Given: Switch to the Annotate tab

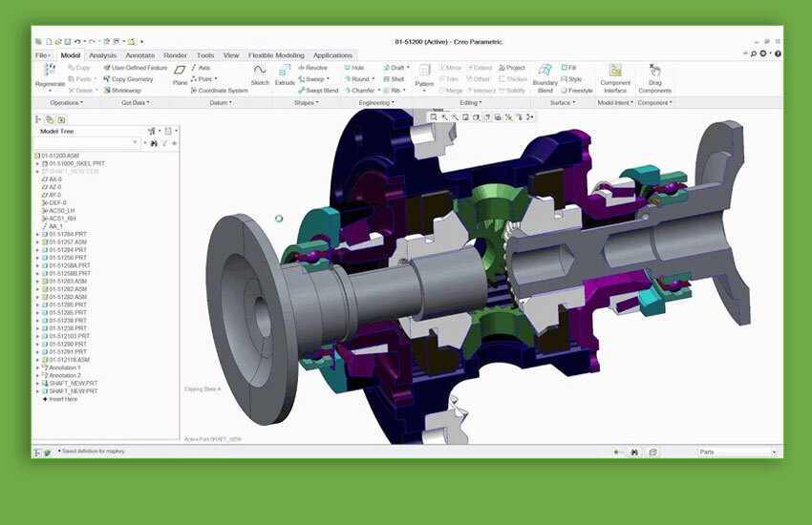Looking at the screenshot, I should coord(139,55).
